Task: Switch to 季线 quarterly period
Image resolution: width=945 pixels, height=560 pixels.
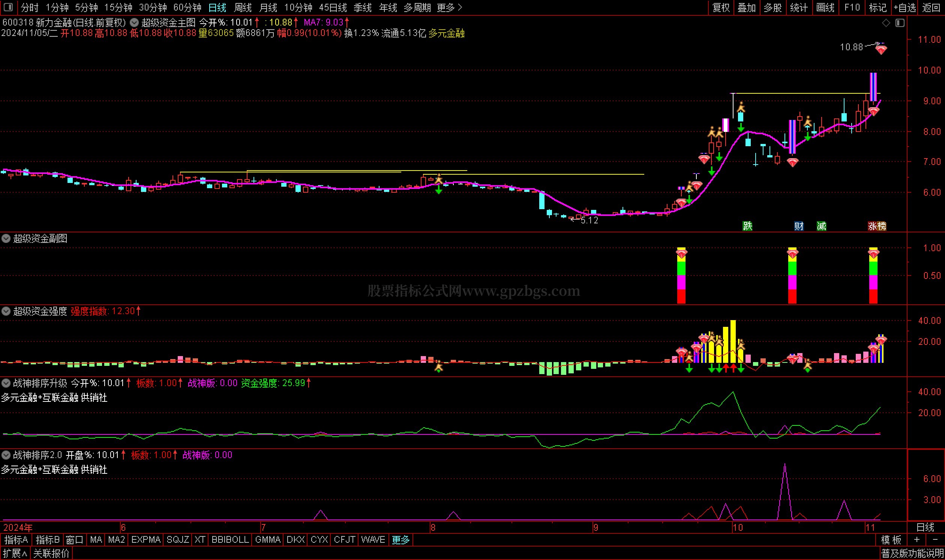Action: click(363, 7)
